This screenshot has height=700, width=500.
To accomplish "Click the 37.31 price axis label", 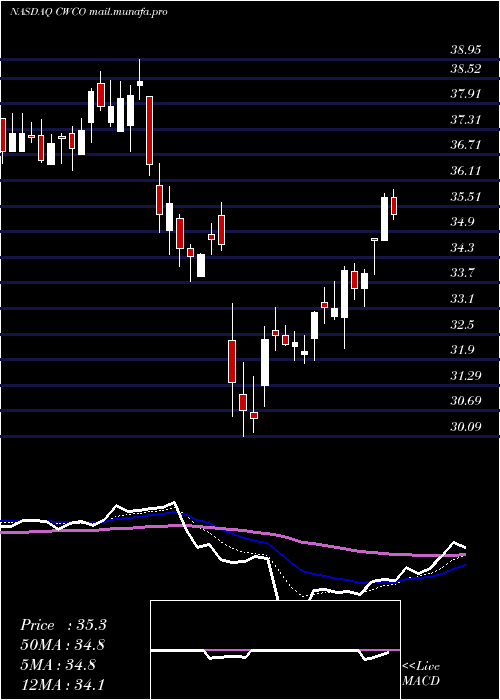I will (x=465, y=120).
